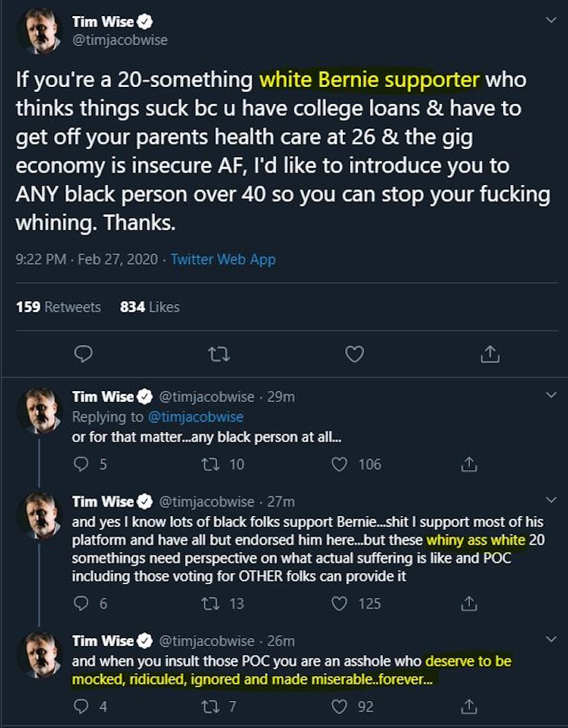
Task: Retweet the main Tim Wise tweet
Action: (219, 354)
